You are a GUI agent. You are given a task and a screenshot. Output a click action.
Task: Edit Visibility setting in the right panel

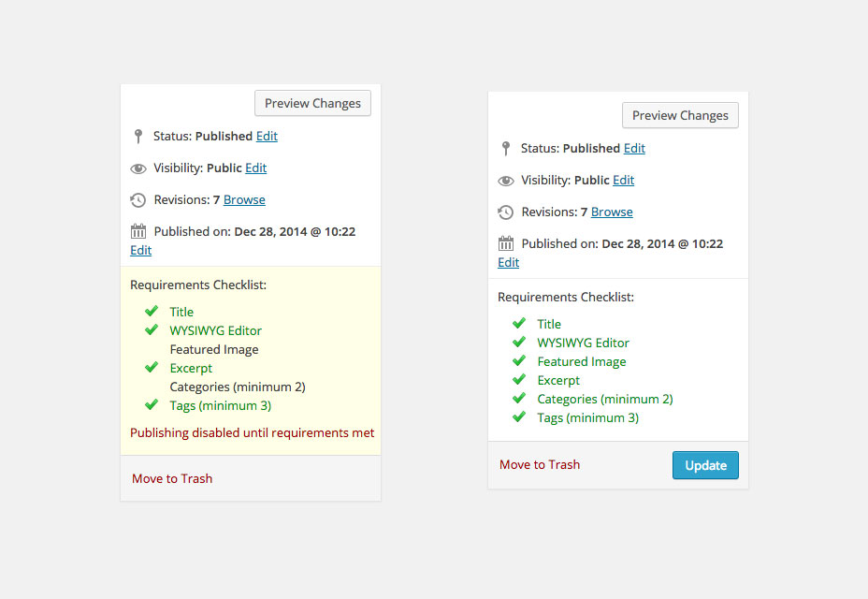pyautogui.click(x=623, y=180)
